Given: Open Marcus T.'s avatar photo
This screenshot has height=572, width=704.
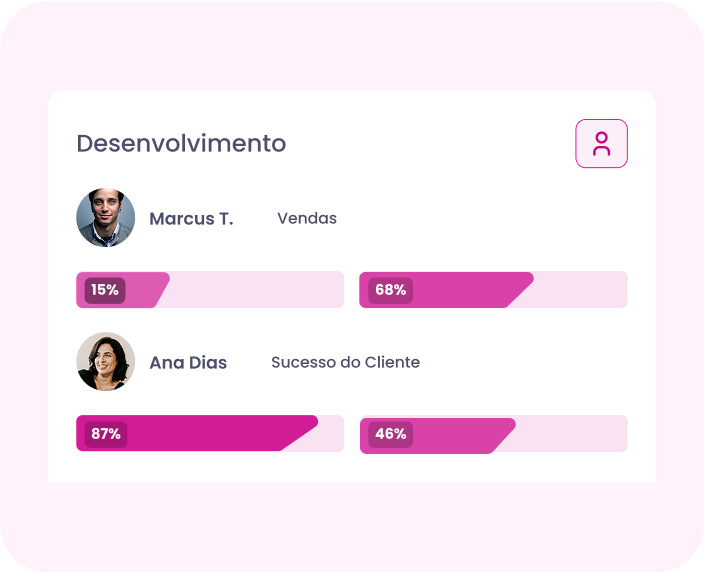Looking at the screenshot, I should [x=105, y=218].
